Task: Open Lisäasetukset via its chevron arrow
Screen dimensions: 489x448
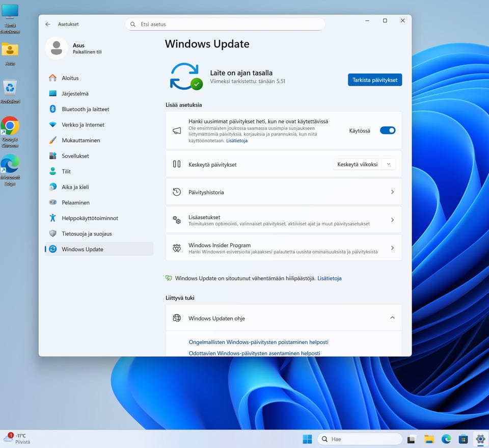Action: tap(392, 220)
